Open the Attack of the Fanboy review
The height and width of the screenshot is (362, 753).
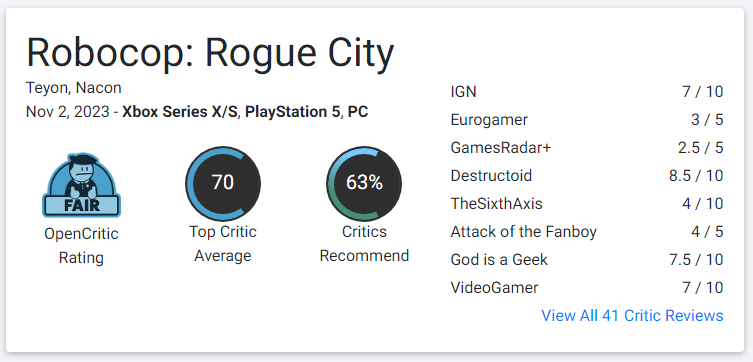tap(586, 232)
